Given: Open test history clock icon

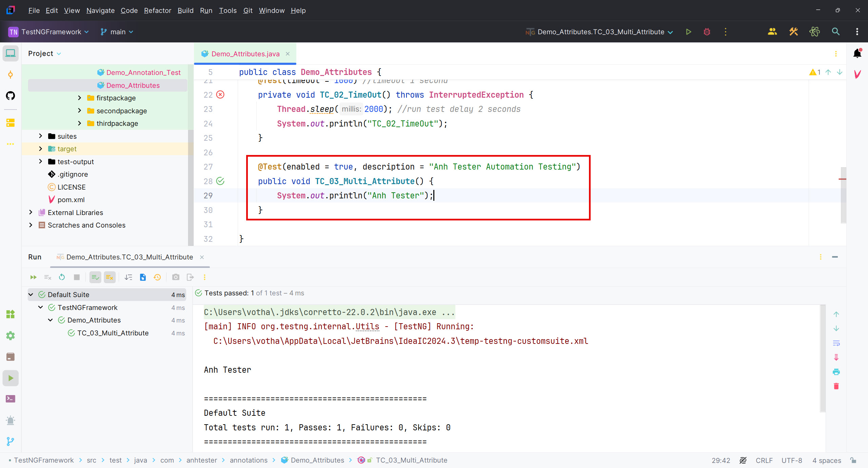Looking at the screenshot, I should point(157,277).
